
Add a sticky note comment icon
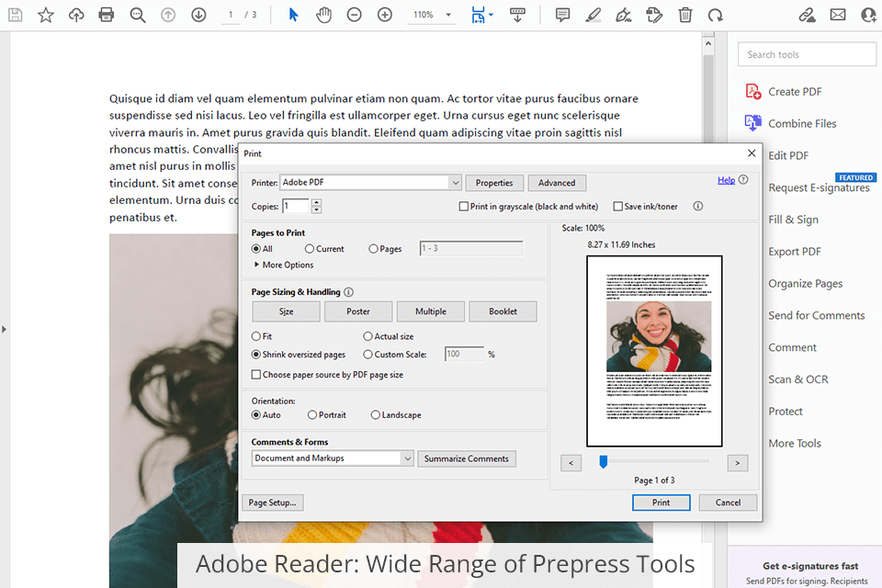(562, 15)
